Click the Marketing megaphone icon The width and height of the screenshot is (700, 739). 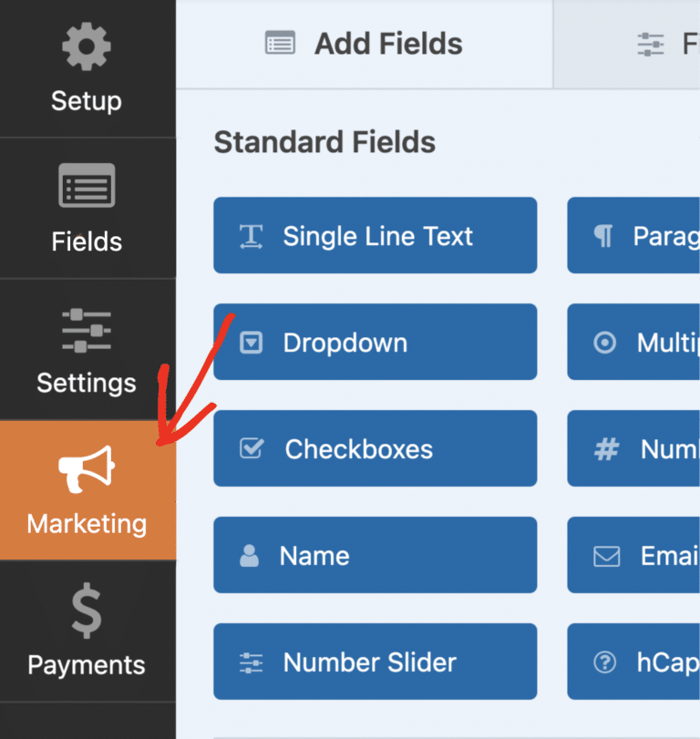[87, 467]
